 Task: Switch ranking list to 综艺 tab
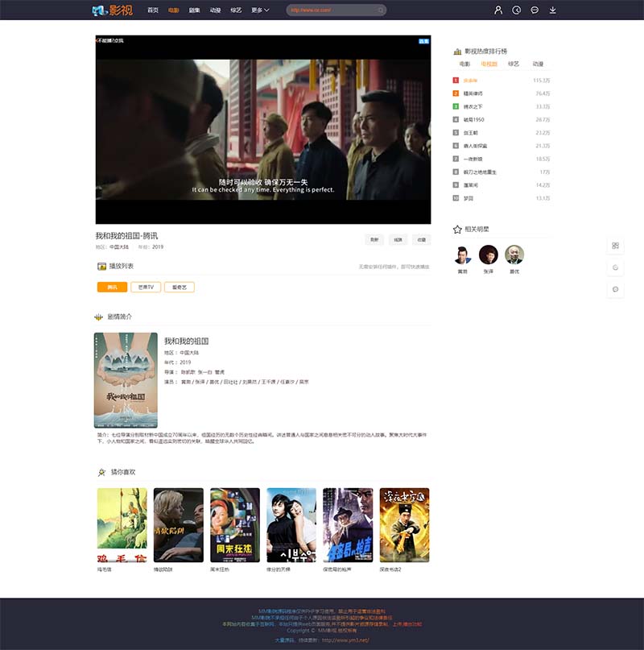pos(514,64)
